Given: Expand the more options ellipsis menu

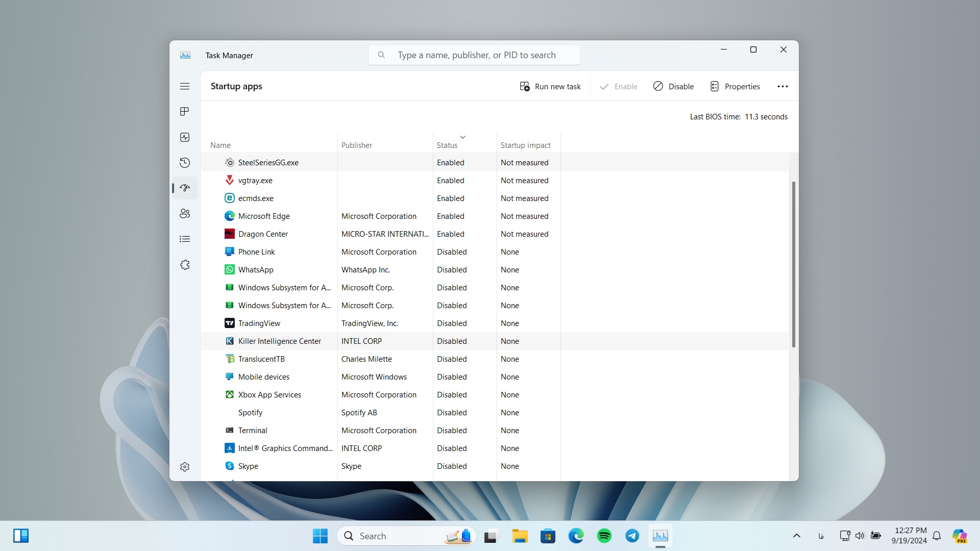Looking at the screenshot, I should point(782,86).
